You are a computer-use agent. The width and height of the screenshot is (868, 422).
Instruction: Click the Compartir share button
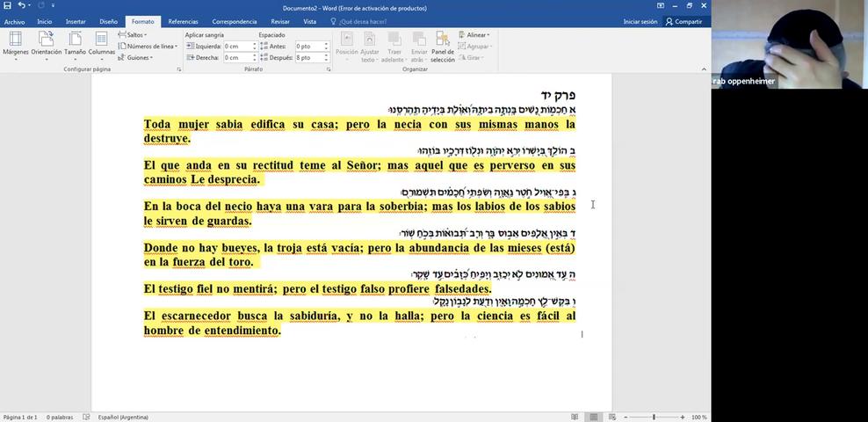[x=684, y=22]
